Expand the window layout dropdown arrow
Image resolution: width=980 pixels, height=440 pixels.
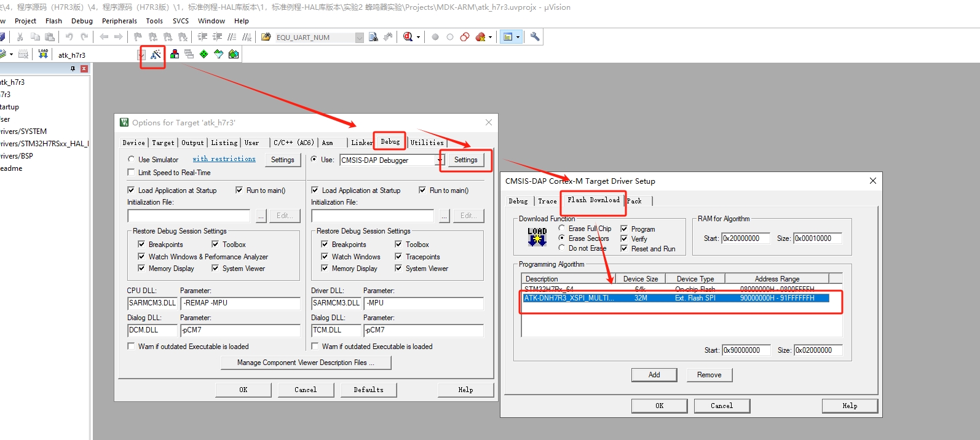[x=518, y=37]
